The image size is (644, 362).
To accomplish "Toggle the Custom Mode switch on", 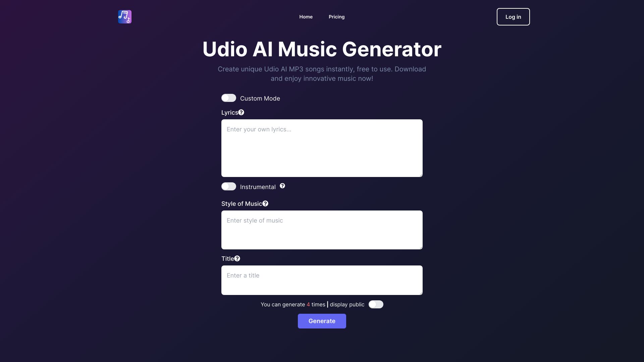I will pyautogui.click(x=228, y=98).
